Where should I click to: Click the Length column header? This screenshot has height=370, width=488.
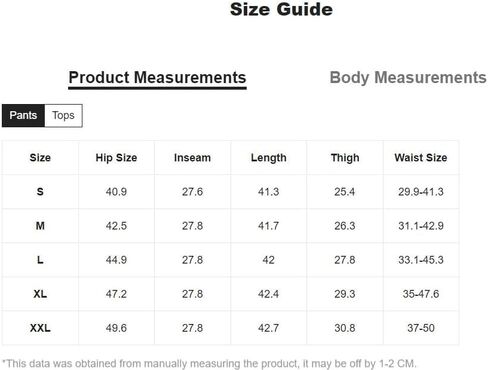pos(269,158)
